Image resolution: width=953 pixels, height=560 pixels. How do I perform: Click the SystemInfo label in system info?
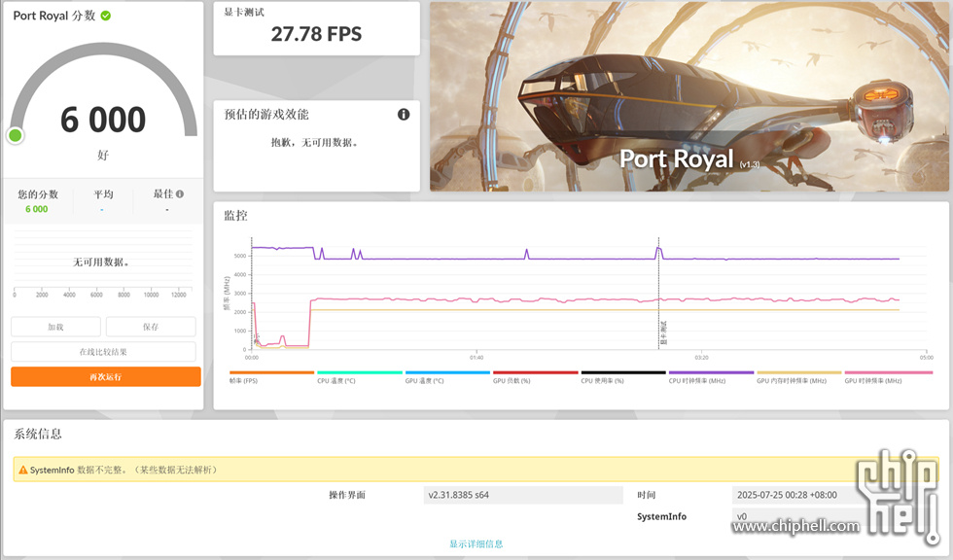click(662, 516)
